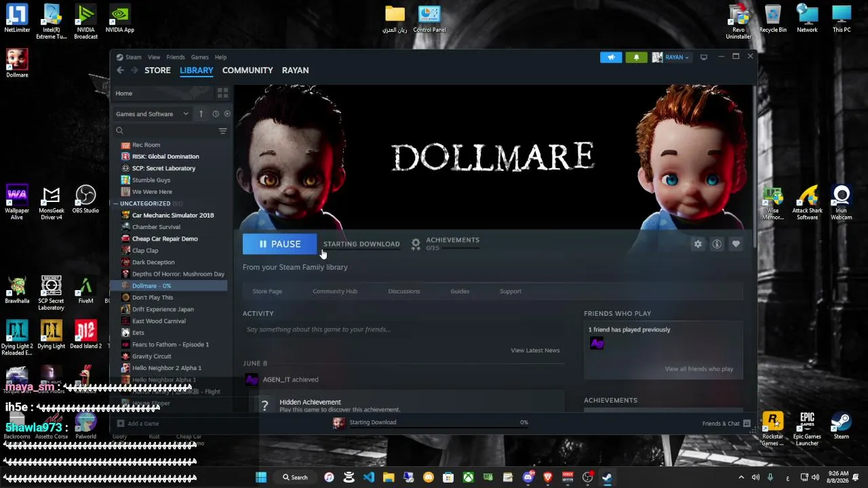Open the Games menu
868x488 pixels.
199,58
